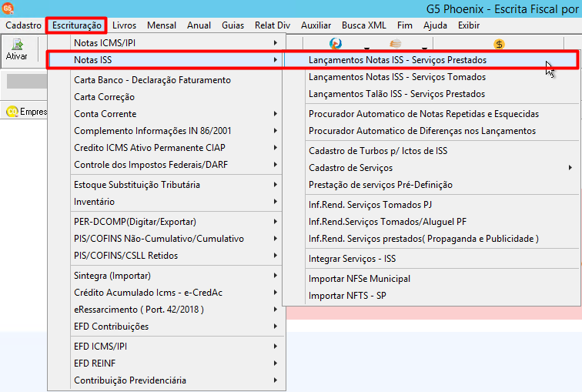Viewport: 582px width, 392px height.
Task: Open Cadastro de Turbos p/ lctos de ISS
Action: tap(431, 151)
